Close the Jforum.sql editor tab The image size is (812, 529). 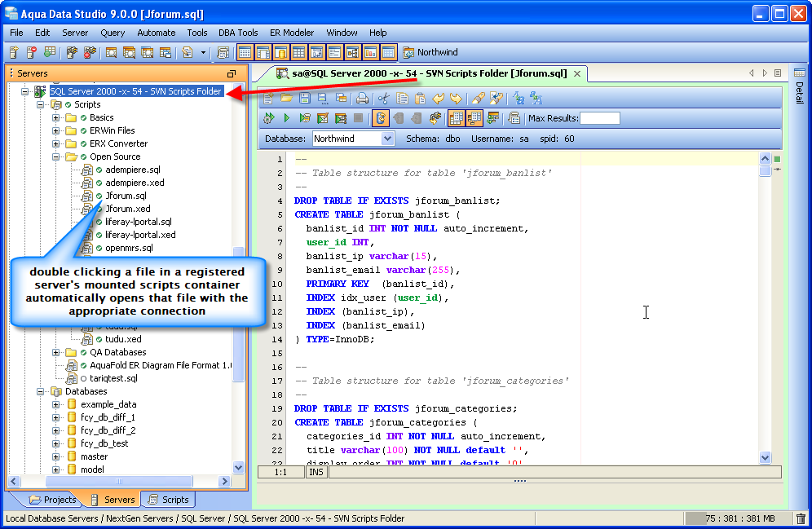click(x=577, y=73)
